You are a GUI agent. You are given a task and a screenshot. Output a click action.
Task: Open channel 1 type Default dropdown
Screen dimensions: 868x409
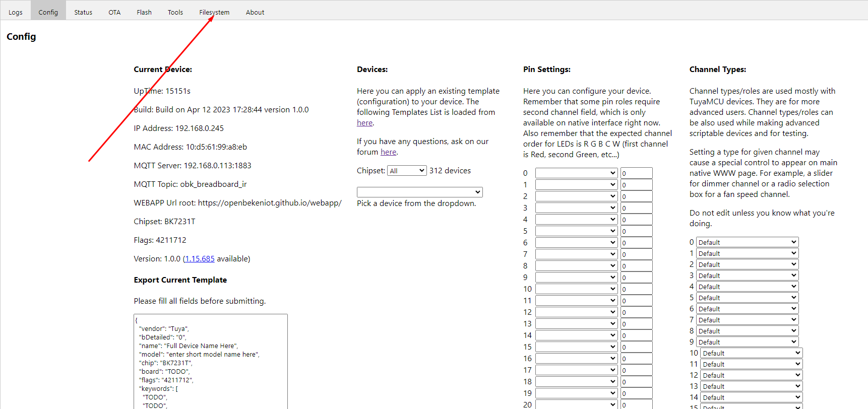tap(747, 253)
